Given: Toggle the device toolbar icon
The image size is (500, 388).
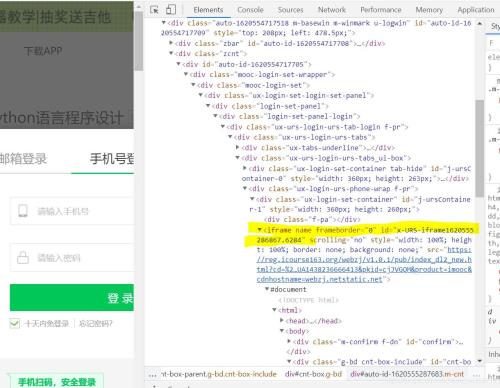Looking at the screenshot, I should 171,9.
